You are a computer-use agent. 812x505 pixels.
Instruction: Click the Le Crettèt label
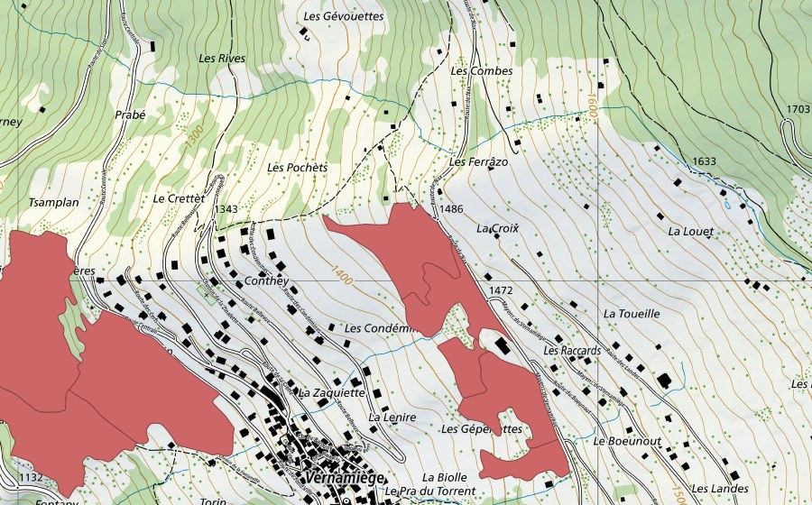(180, 198)
